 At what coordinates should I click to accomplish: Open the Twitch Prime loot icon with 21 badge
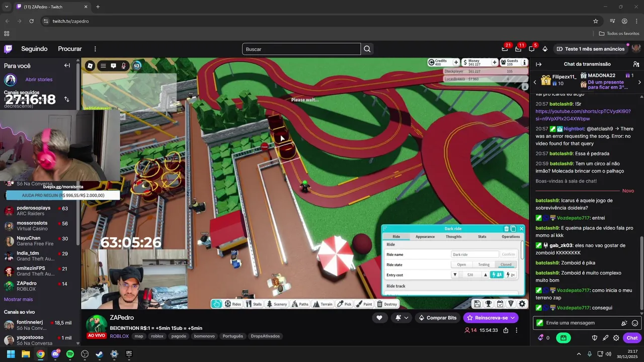pos(505,49)
